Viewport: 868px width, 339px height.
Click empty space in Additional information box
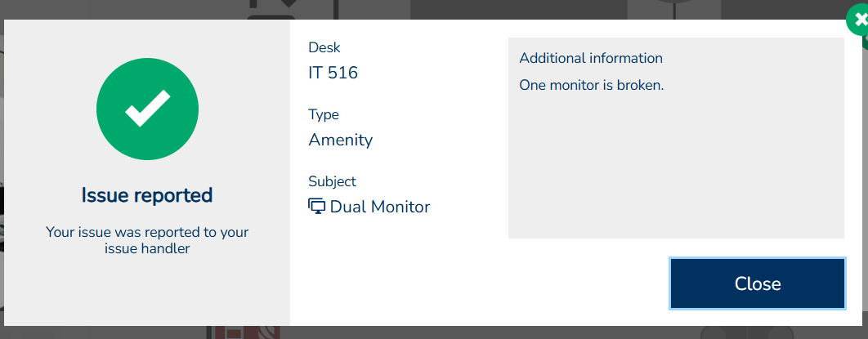(675, 172)
